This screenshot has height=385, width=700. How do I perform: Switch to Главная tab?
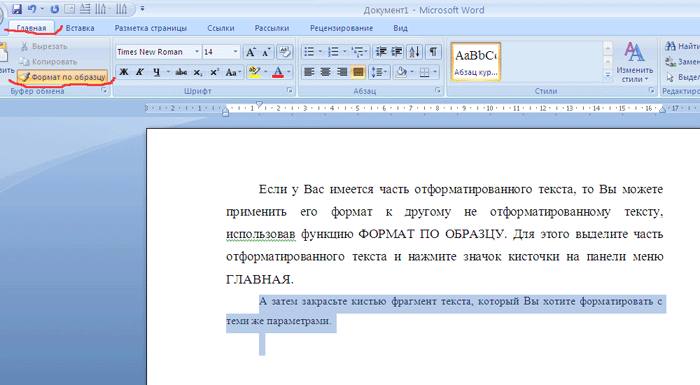click(x=31, y=28)
